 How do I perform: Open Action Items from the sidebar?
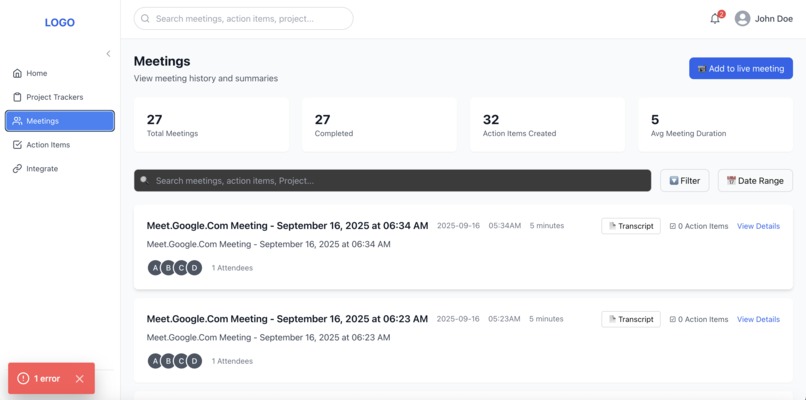pos(60,145)
